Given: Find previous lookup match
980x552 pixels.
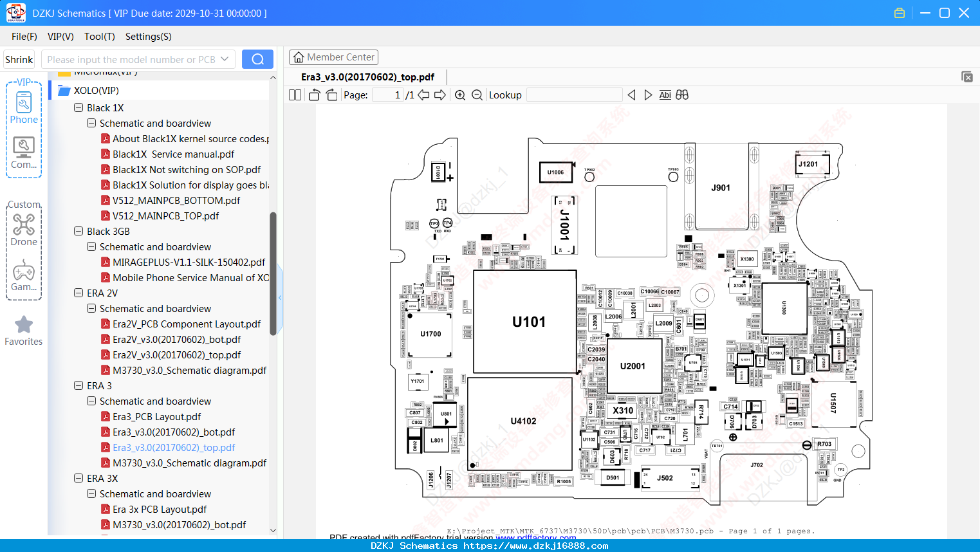Looking at the screenshot, I should tap(632, 95).
